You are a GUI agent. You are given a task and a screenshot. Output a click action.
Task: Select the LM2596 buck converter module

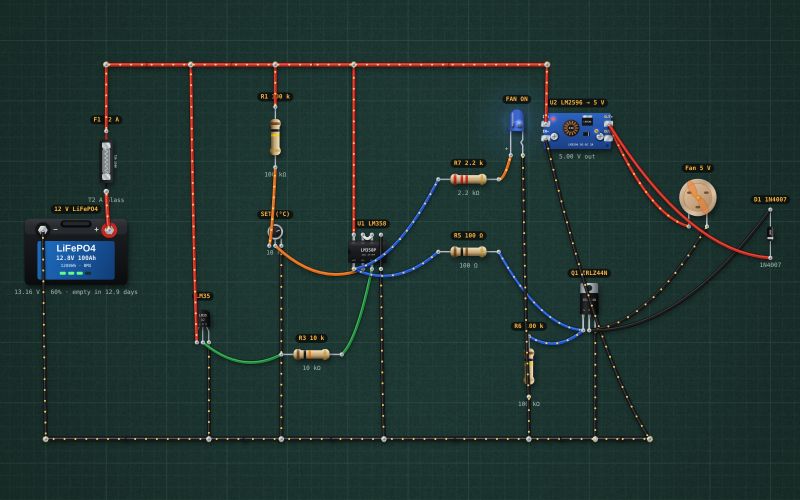click(x=577, y=131)
